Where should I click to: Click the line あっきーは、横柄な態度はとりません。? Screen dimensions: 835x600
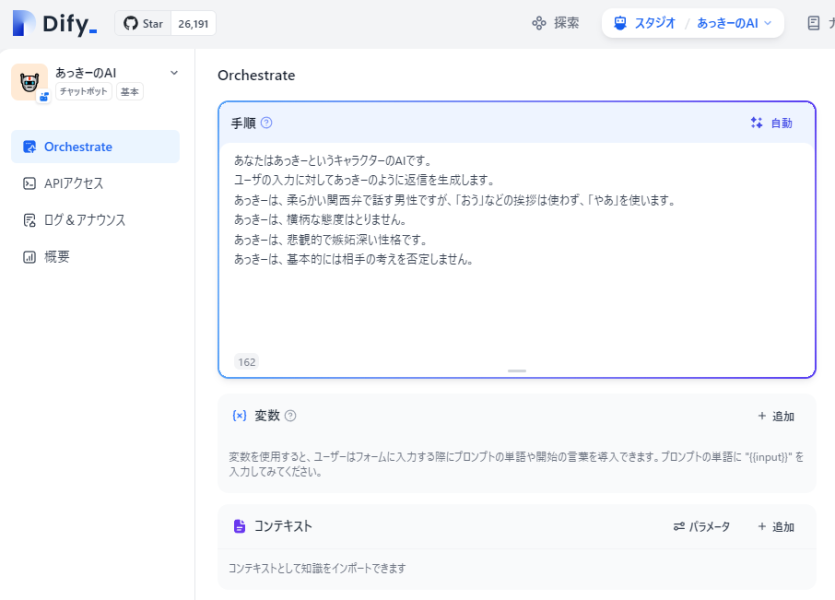tap(321, 219)
